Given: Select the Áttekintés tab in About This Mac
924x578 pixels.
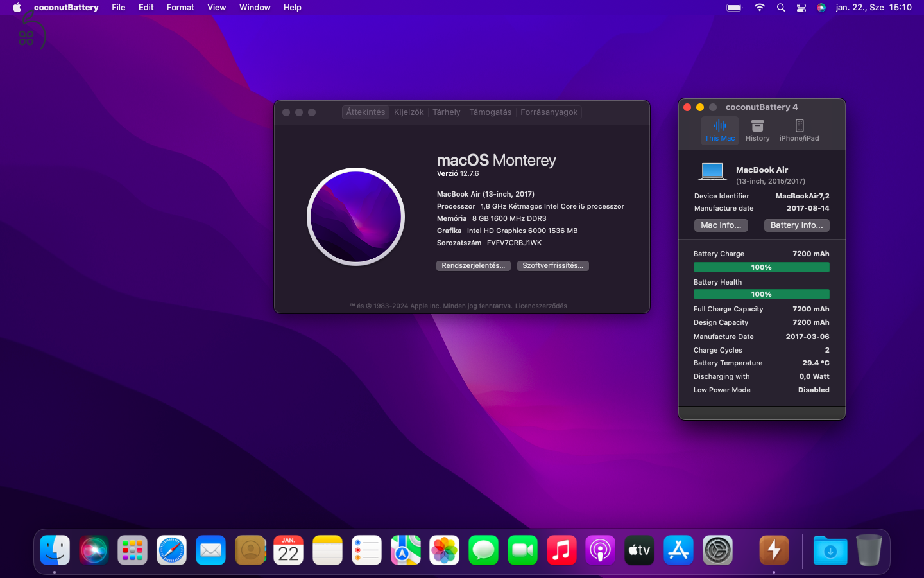Looking at the screenshot, I should pos(366,112).
